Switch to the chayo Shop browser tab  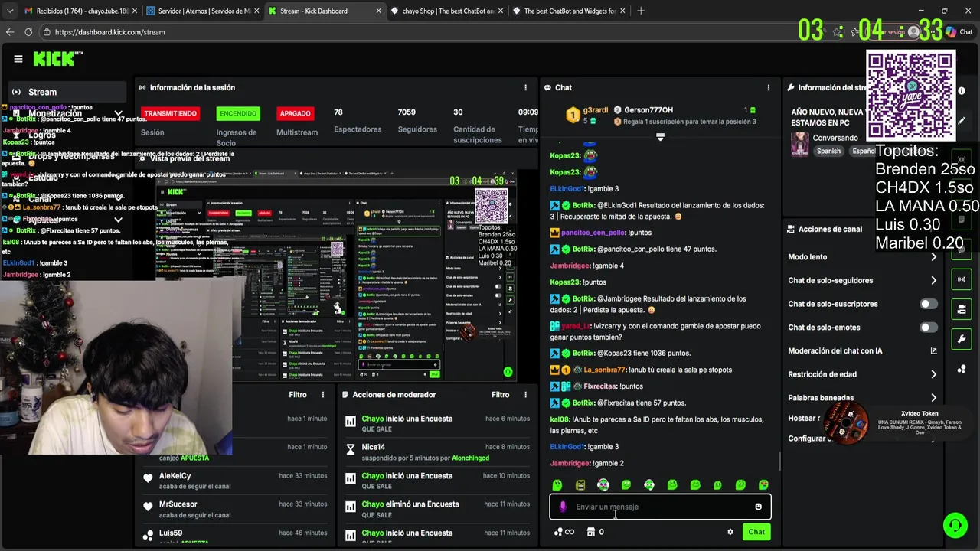[446, 11]
